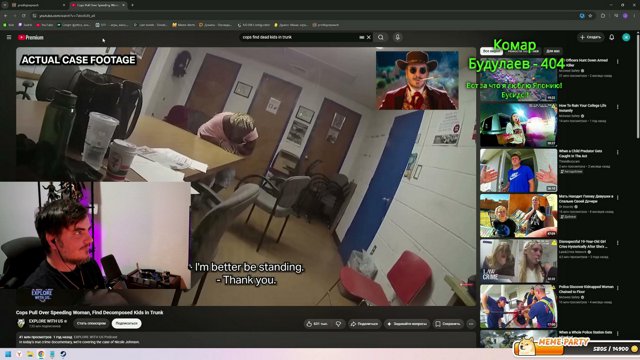
Task: Click 'Police Discover Kidnapped Woman' title text
Action: 586,289
